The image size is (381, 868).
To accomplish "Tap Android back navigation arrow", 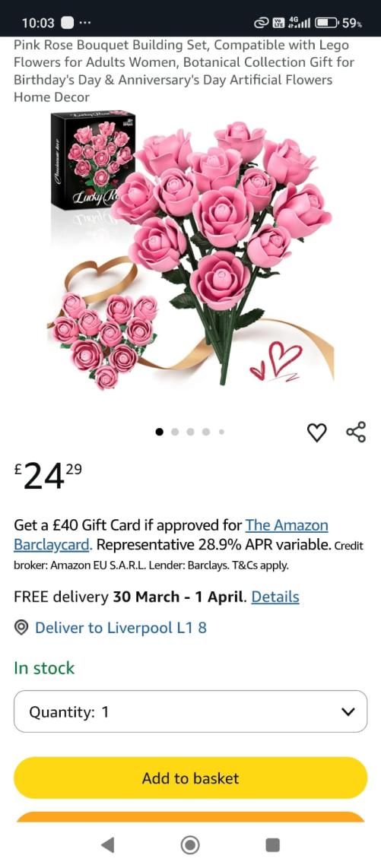I will pos(108,844).
